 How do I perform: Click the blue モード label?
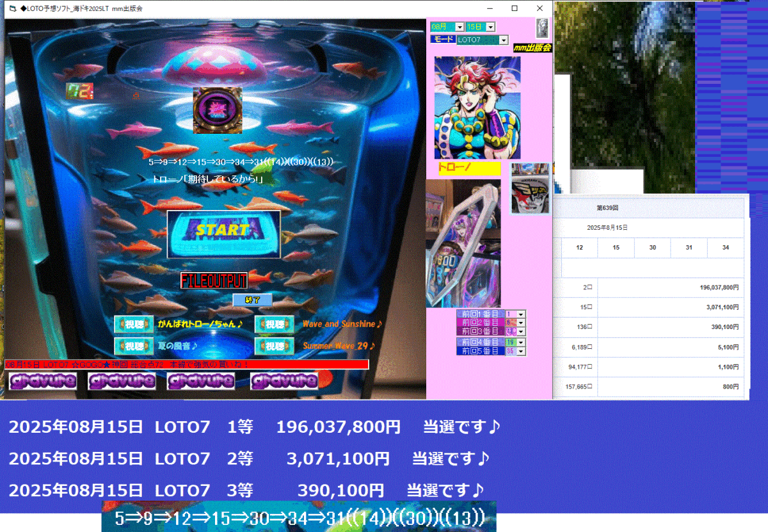442,39
